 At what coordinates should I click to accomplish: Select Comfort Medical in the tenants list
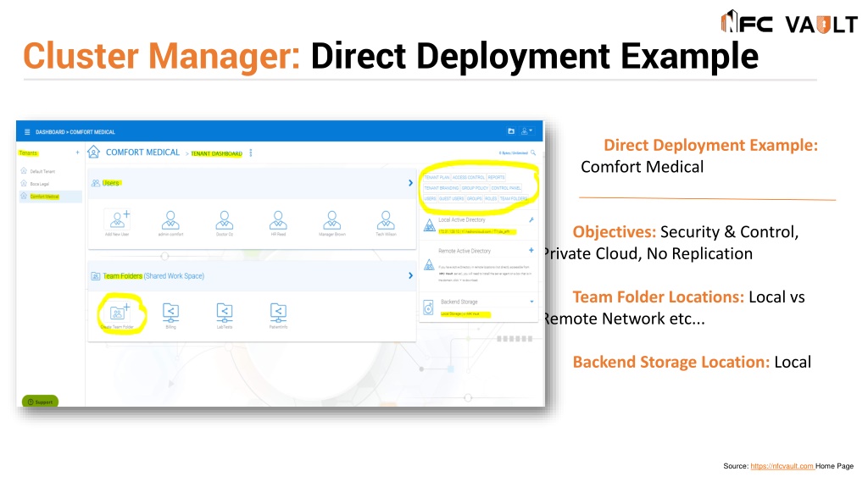tap(50, 197)
